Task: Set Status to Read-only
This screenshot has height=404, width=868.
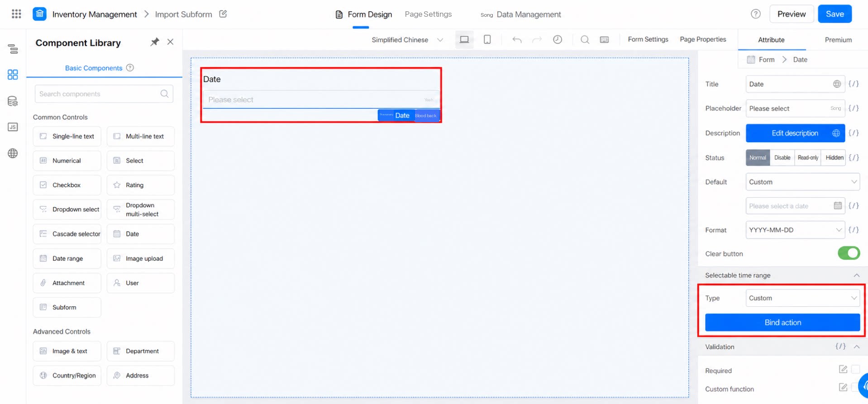Action: point(808,157)
